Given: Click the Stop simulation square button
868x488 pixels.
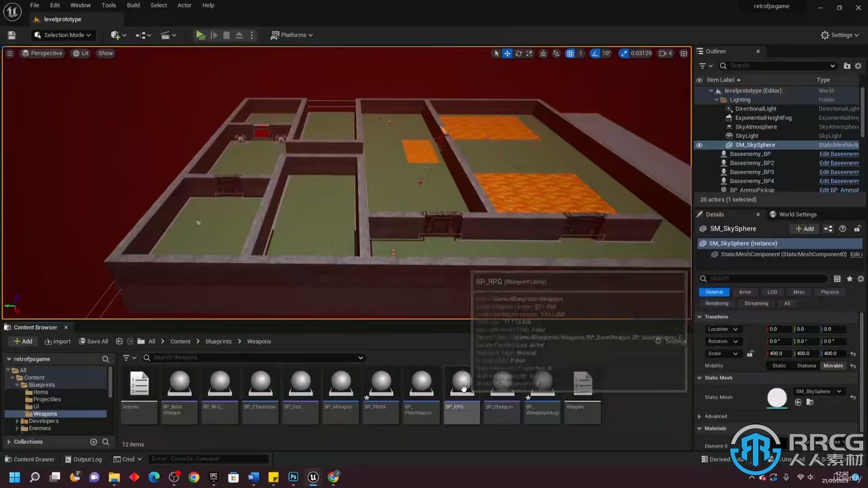Looking at the screenshot, I should click(226, 35).
